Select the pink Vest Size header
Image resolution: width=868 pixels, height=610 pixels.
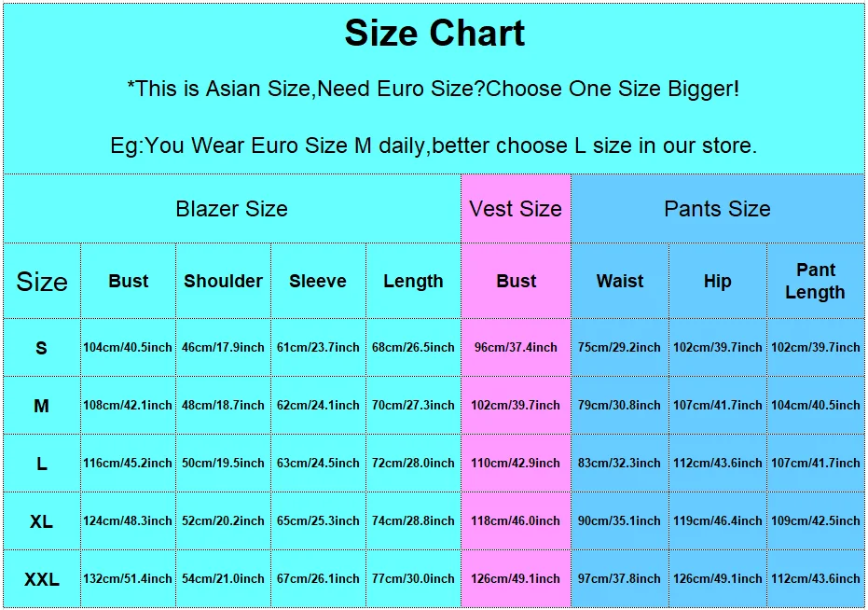tap(516, 209)
